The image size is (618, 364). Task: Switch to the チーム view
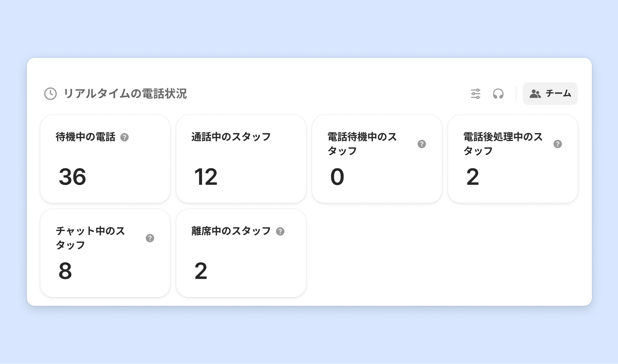tap(550, 94)
